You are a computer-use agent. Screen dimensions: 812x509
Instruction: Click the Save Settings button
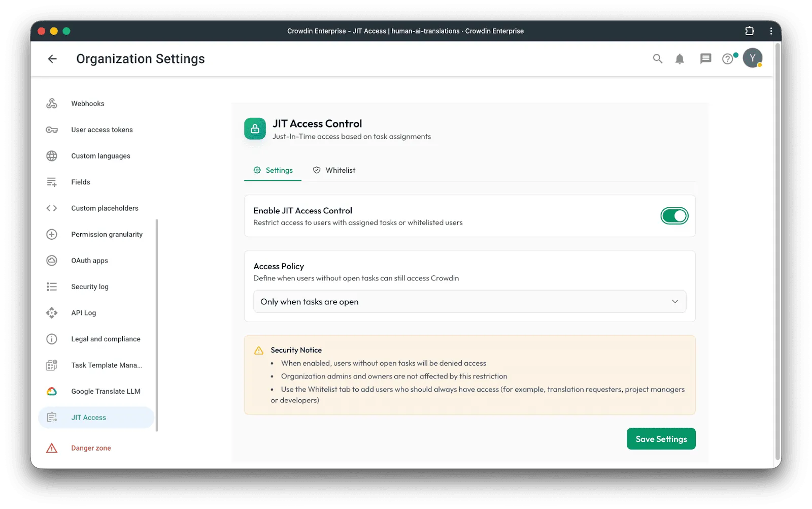(x=661, y=439)
